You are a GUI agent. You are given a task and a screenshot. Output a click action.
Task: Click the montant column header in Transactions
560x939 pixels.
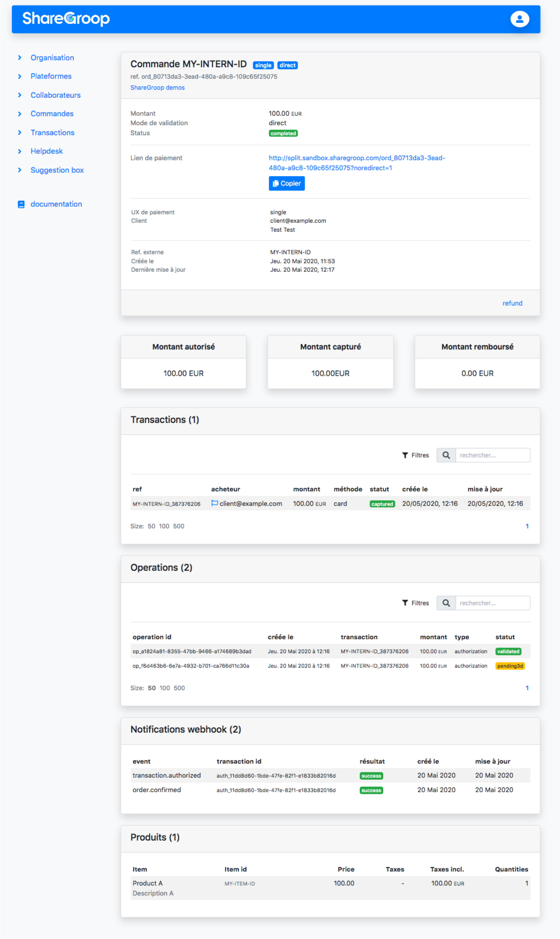coord(306,489)
